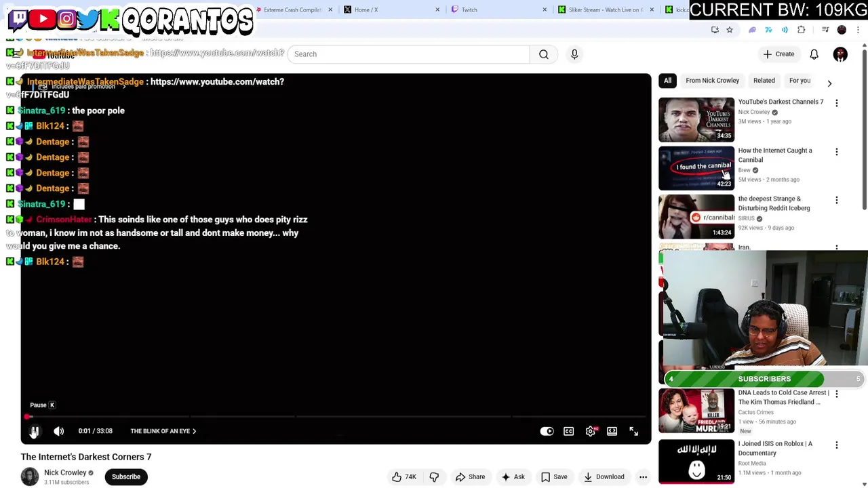Click the page vertical scrollbar
The image size is (868, 488).
(865, 129)
